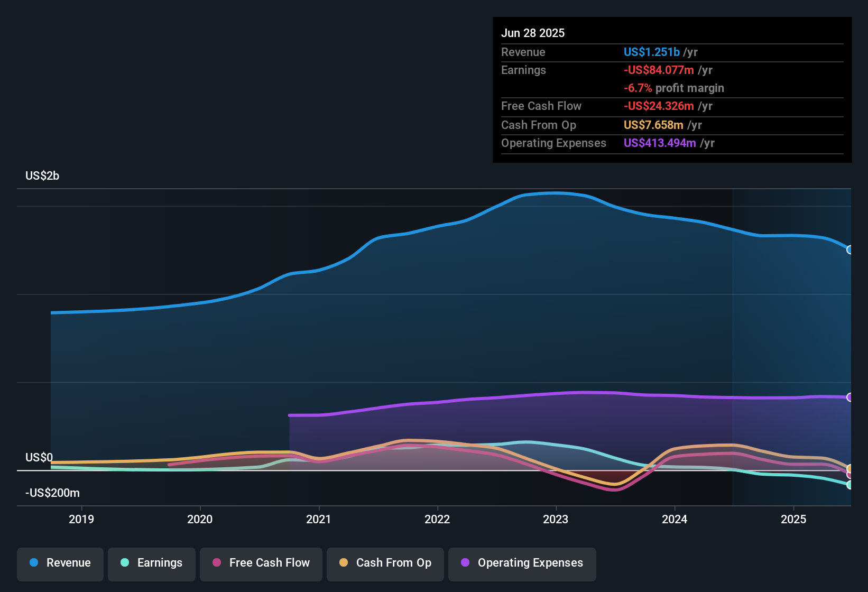Click the 2025 year label on the timeline
This screenshot has height=592, width=868.
point(793,519)
